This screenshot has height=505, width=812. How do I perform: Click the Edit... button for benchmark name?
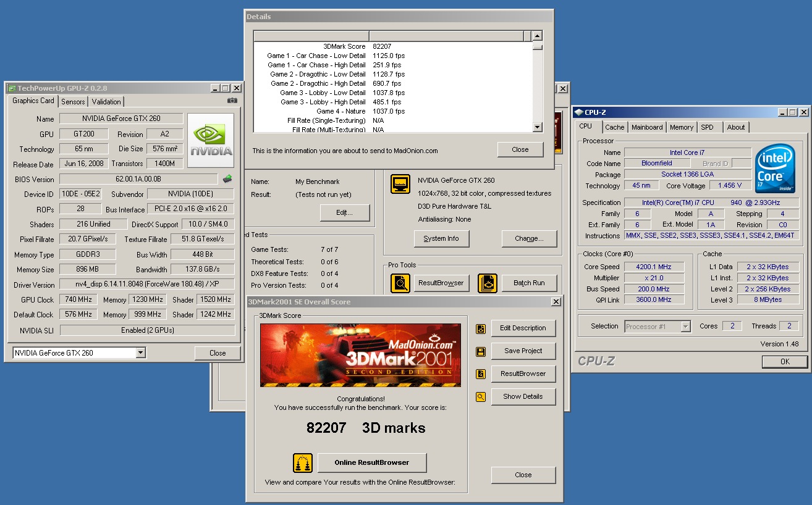point(345,213)
